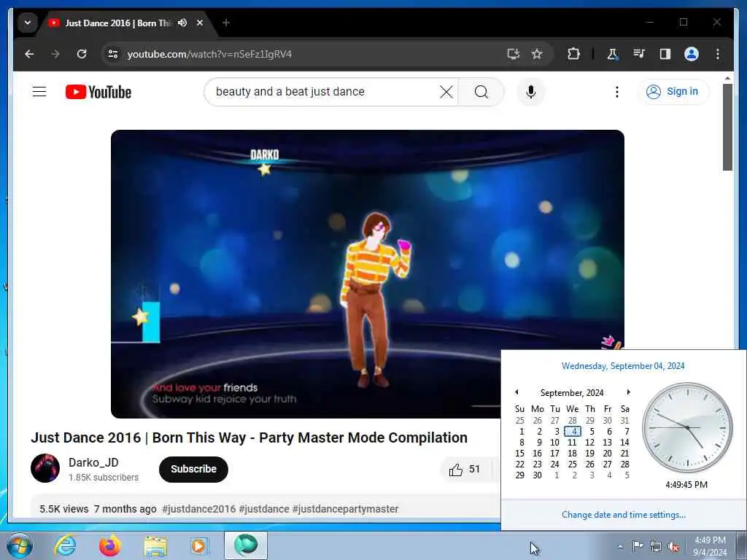Open a new browser tab
This screenshot has height=560, width=747.
point(226,23)
